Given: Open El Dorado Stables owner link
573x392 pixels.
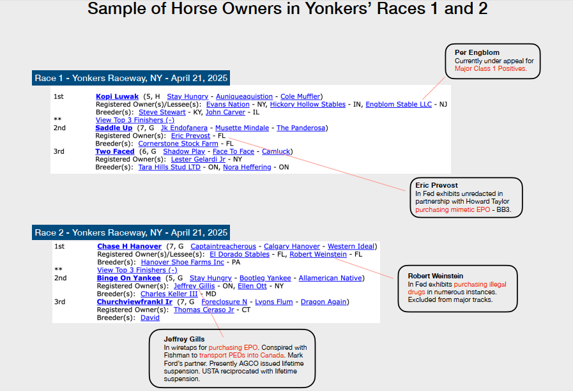Looking at the screenshot, I should pos(240,255).
